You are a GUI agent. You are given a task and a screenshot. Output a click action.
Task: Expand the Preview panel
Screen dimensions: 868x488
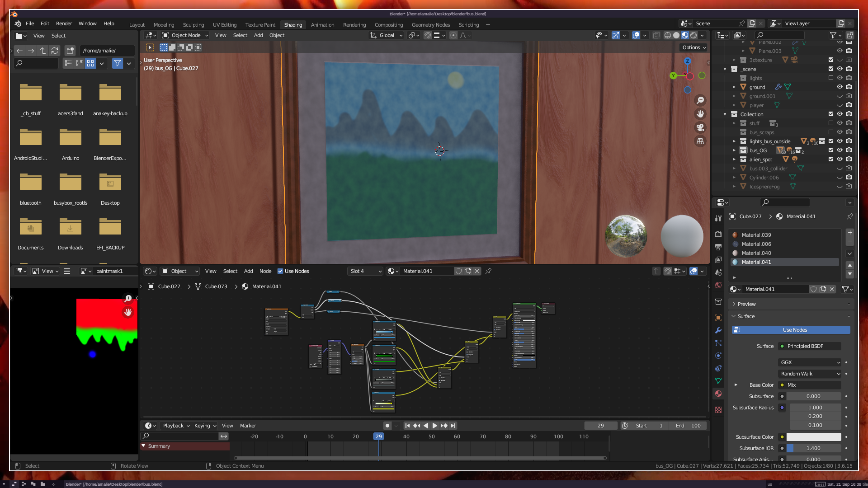pyautogui.click(x=747, y=304)
